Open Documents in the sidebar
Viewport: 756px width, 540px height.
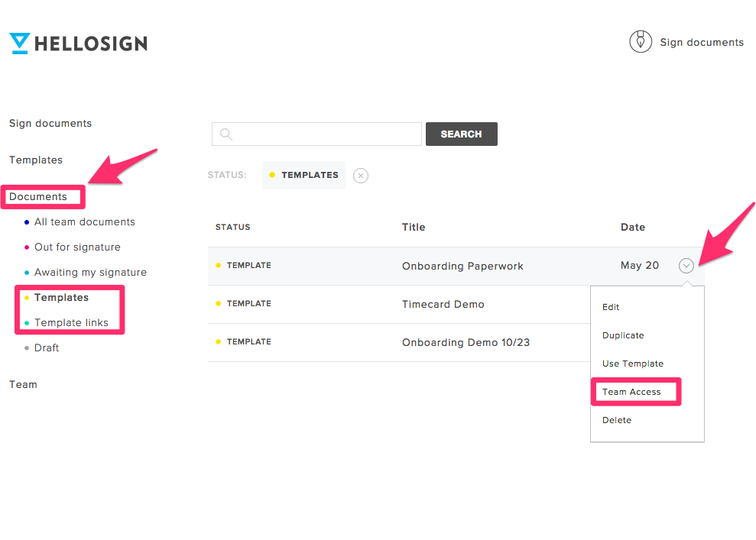[38, 196]
